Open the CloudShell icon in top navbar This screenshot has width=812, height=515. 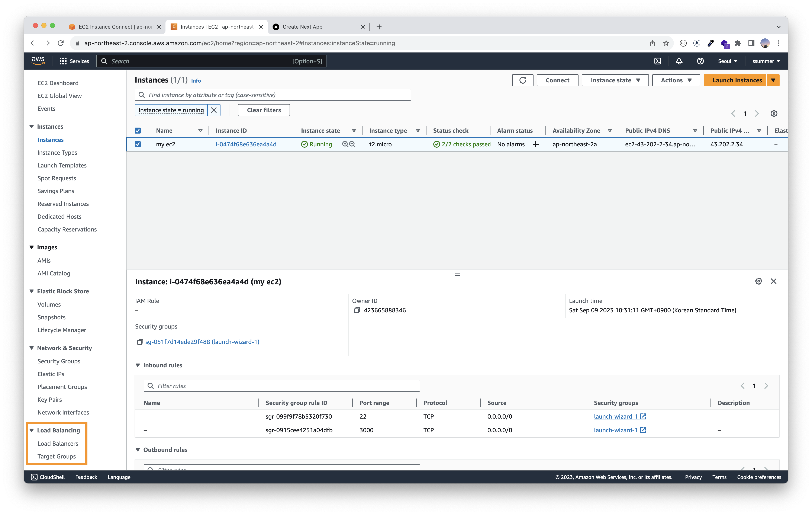[658, 61]
